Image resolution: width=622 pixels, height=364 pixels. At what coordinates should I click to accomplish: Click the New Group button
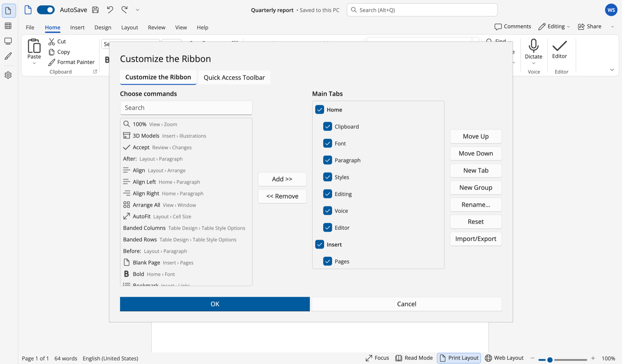tap(476, 188)
